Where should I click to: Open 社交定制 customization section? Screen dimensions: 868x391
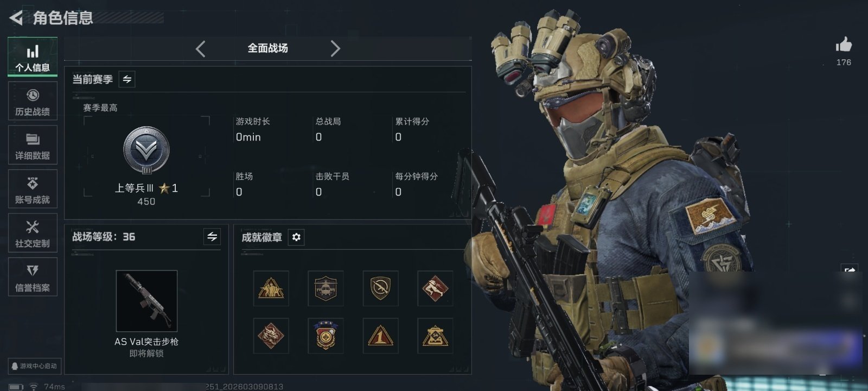(x=33, y=234)
